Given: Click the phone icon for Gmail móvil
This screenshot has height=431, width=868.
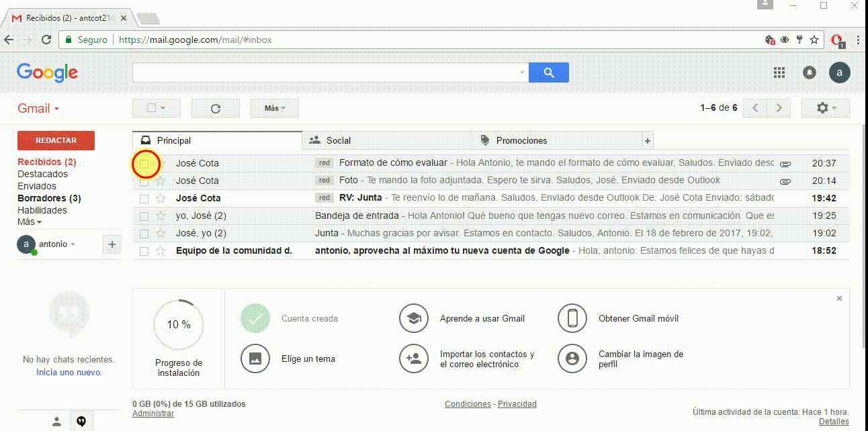Looking at the screenshot, I should (572, 318).
